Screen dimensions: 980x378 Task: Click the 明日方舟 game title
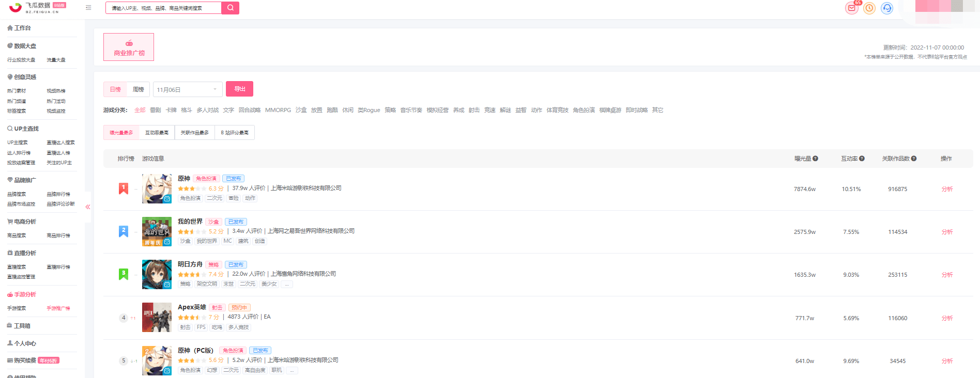[190, 264]
